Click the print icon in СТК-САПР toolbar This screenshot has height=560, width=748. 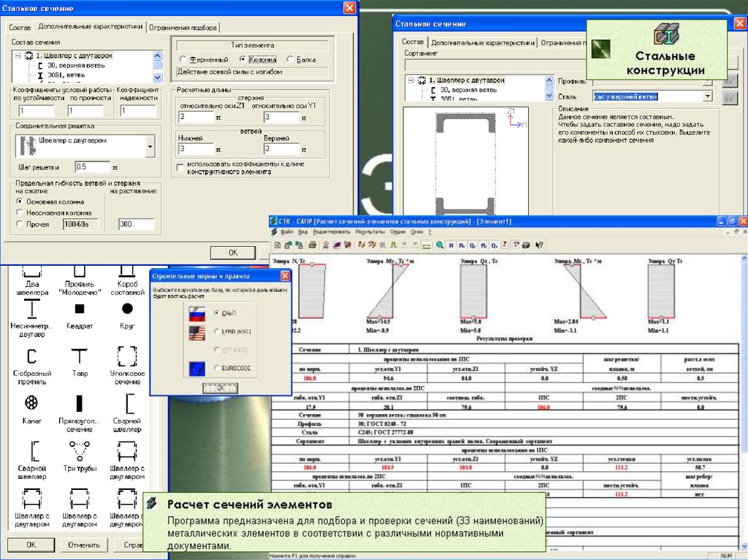313,245
